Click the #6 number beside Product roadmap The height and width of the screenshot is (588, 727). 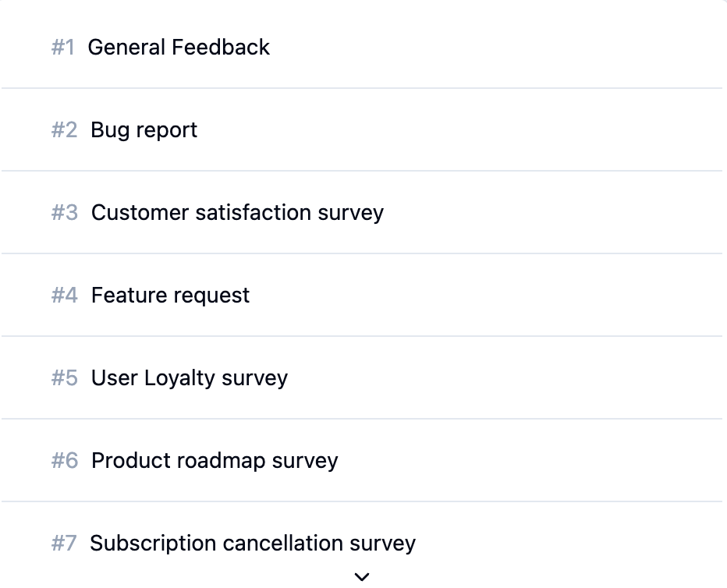(x=65, y=461)
